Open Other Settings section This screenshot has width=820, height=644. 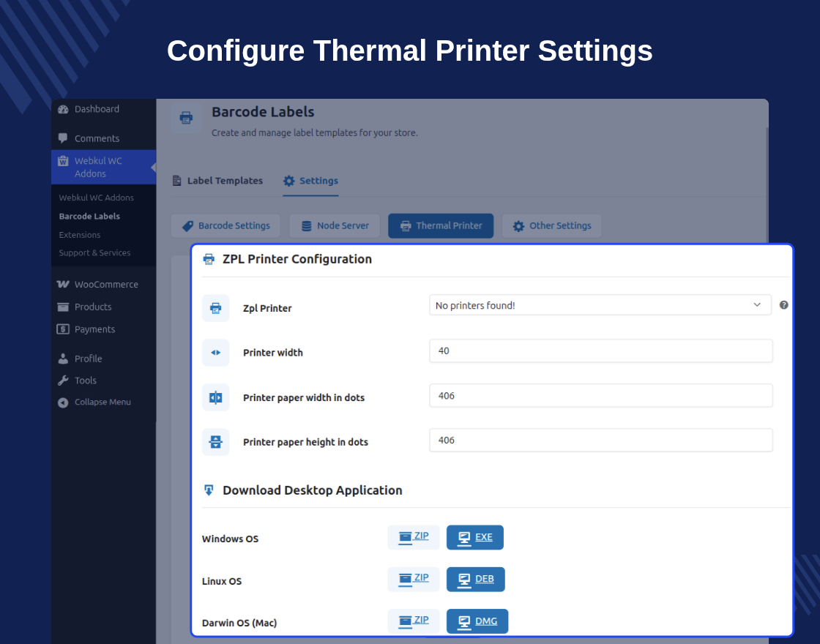pos(552,226)
